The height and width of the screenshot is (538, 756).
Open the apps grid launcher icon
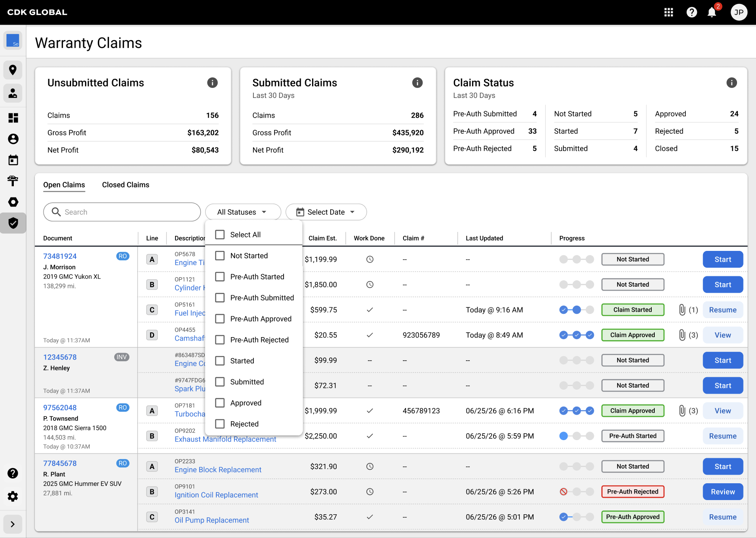(669, 12)
